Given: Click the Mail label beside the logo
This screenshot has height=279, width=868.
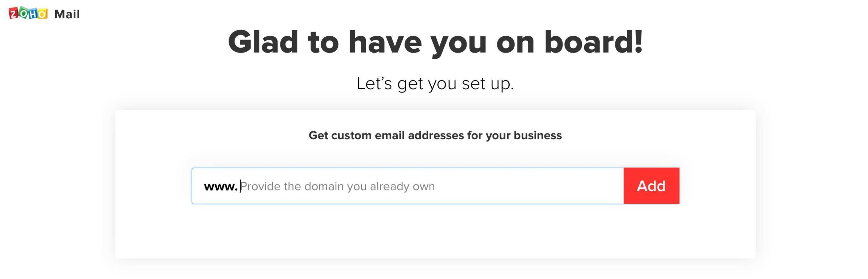Looking at the screenshot, I should (67, 14).
